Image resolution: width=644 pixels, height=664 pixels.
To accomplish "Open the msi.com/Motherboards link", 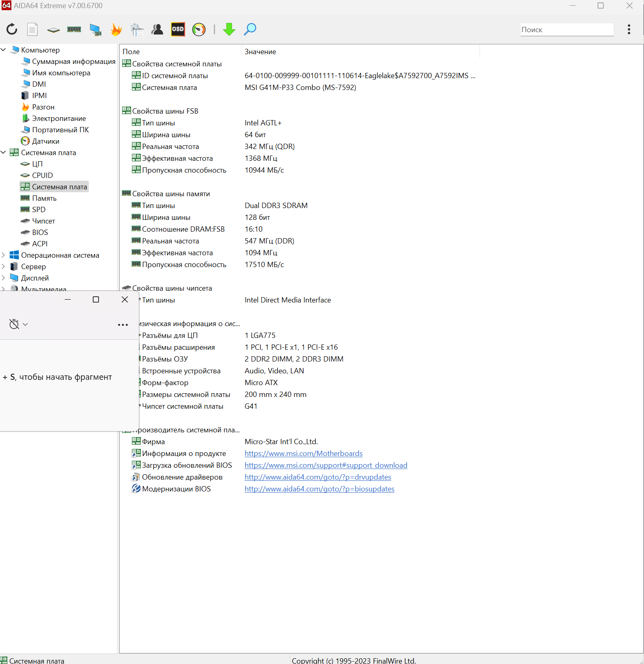I will [x=304, y=453].
